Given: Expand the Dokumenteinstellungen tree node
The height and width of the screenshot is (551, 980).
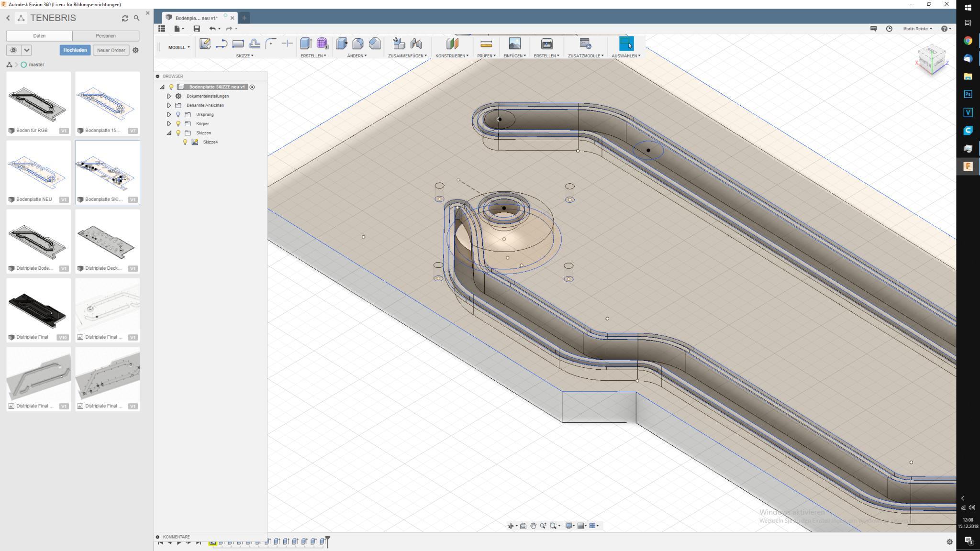Looking at the screenshot, I should tap(169, 96).
